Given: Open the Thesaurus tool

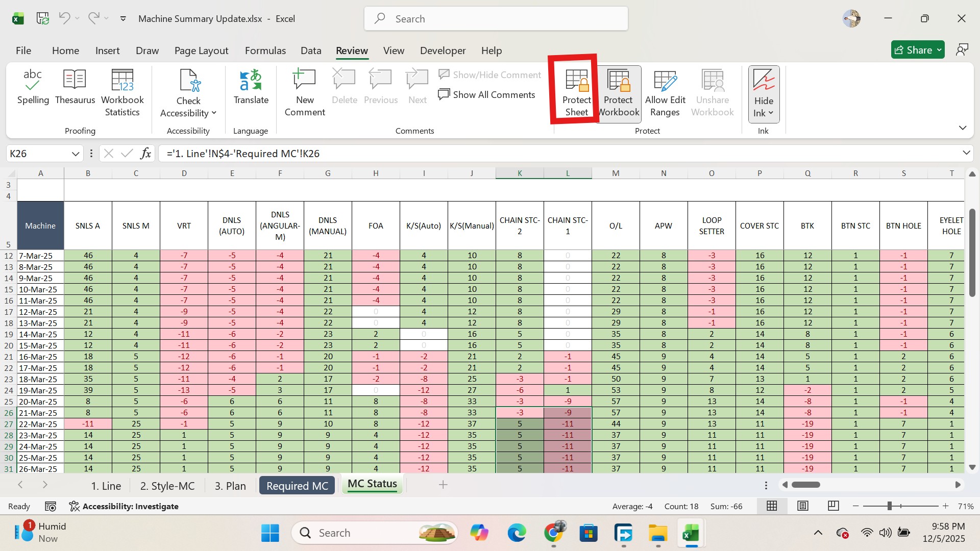Looking at the screenshot, I should click(75, 87).
